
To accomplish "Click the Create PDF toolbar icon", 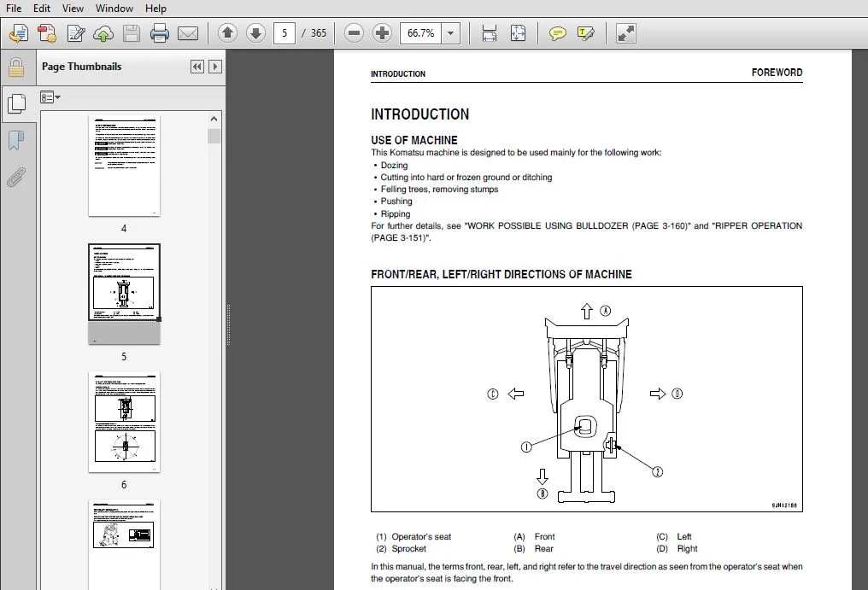I will [x=47, y=33].
